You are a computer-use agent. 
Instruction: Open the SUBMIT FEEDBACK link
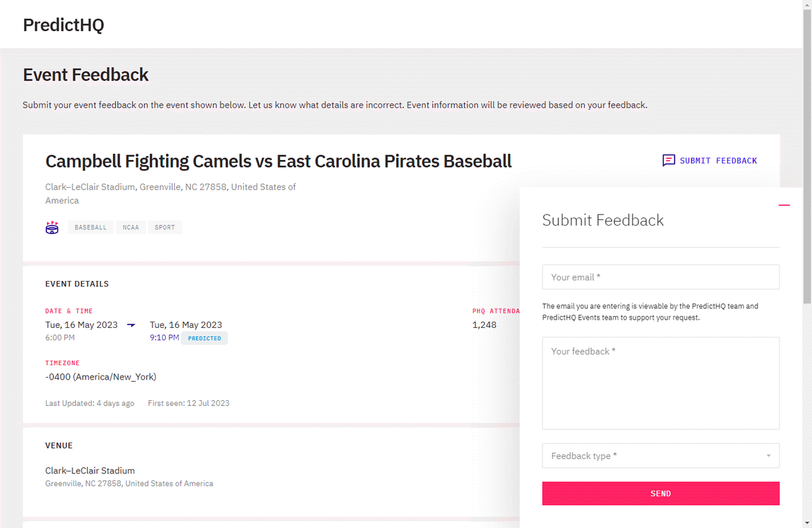(717, 160)
